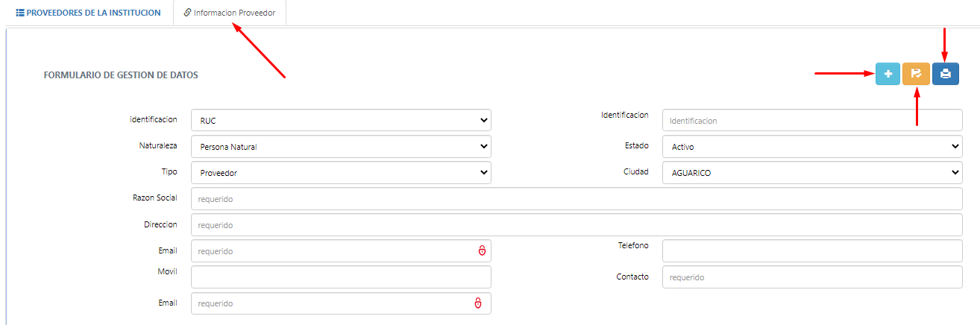This screenshot has height=325, width=980.
Task: Click the Telefono input field
Action: (x=812, y=251)
